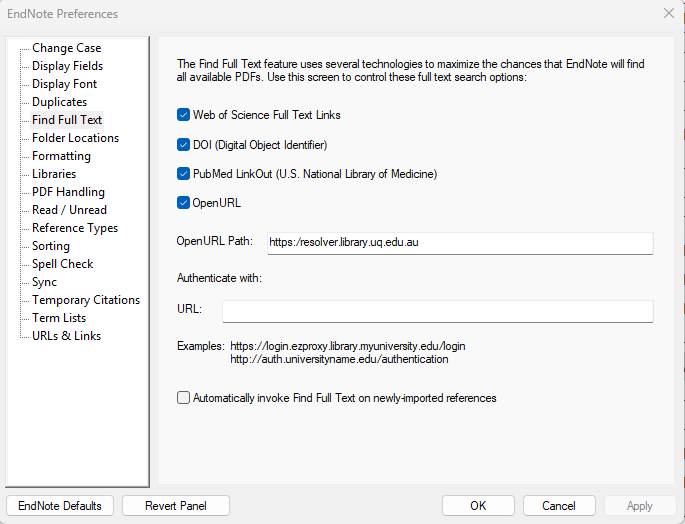Viewport: 685px width, 524px height.
Task: Confirm preferences with OK button
Action: [x=478, y=506]
